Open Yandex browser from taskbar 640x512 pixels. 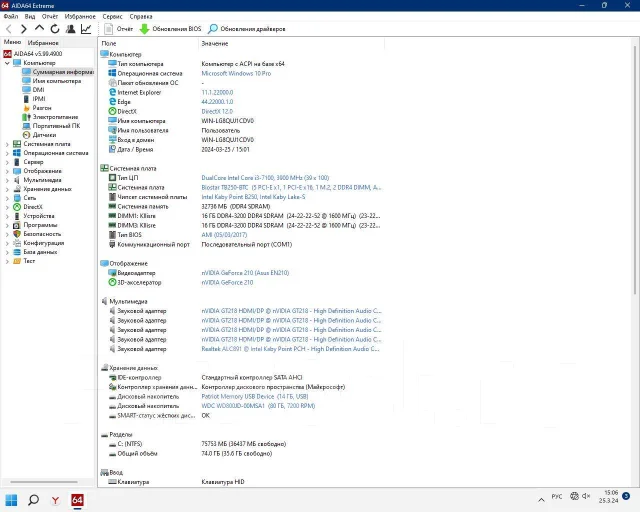tap(55, 500)
